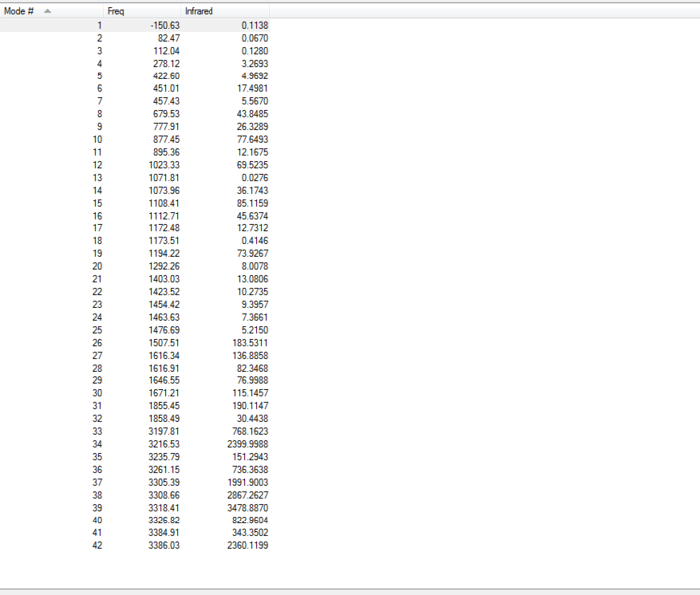The height and width of the screenshot is (595, 700).
Task: Select frequency value 1073.96
Action: (x=164, y=191)
